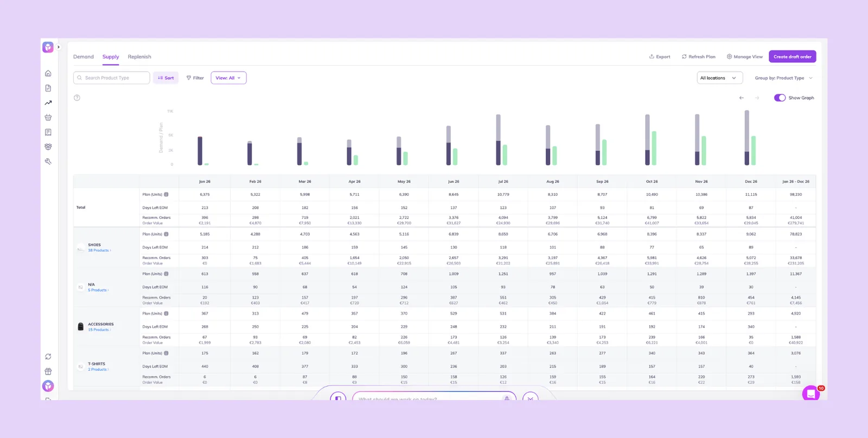This screenshot has height=438, width=868.
Task: Open the gift icon in sidebar
Action: (48, 371)
